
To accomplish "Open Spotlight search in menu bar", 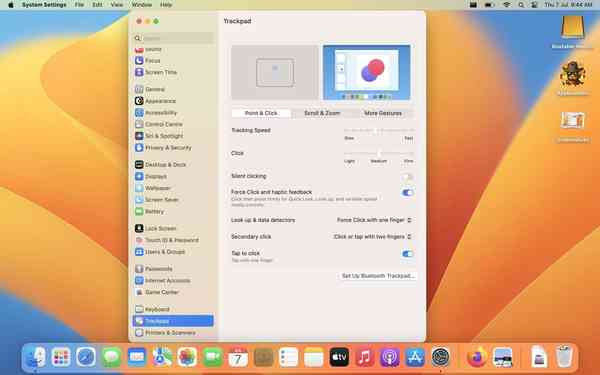I will coord(521,5).
